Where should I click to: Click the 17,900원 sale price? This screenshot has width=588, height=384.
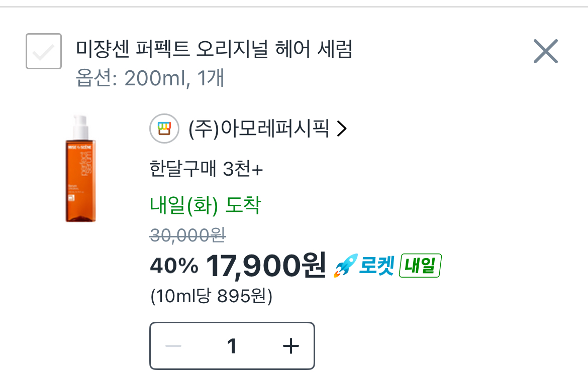[x=266, y=266]
